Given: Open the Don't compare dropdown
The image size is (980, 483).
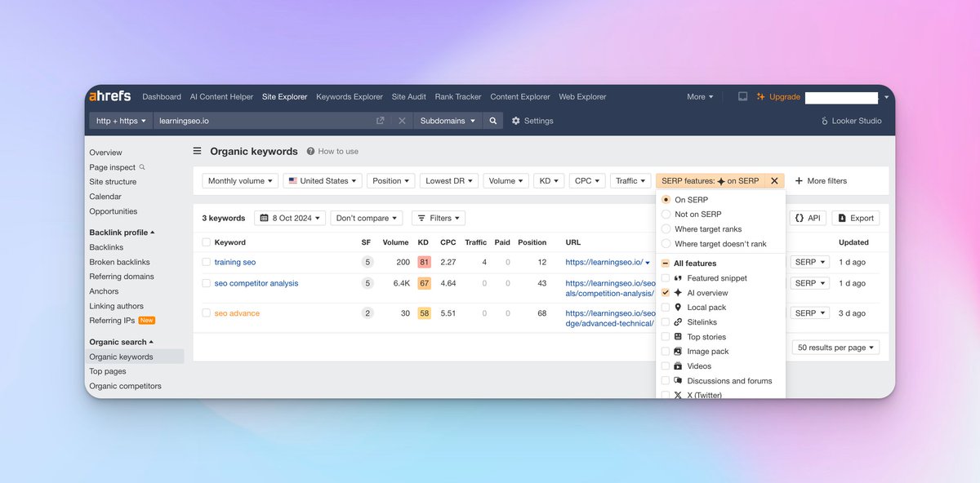Looking at the screenshot, I should (x=367, y=218).
